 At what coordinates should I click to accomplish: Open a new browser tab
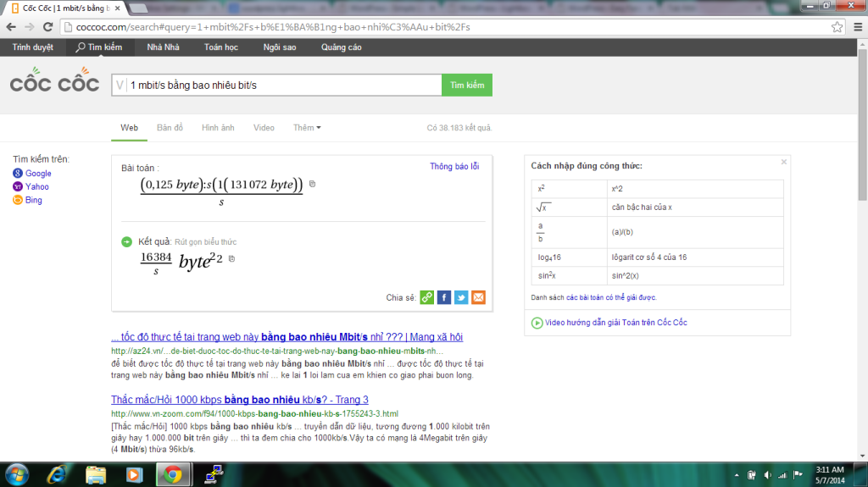(x=138, y=8)
